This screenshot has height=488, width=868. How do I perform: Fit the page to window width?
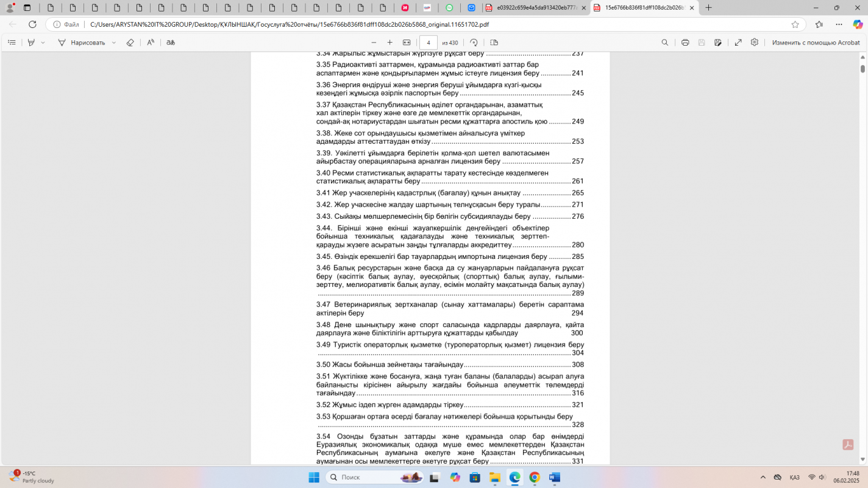[407, 43]
